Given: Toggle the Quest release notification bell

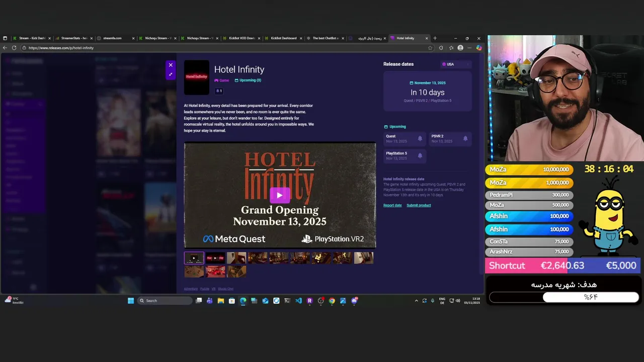Looking at the screenshot, I should pyautogui.click(x=420, y=139).
